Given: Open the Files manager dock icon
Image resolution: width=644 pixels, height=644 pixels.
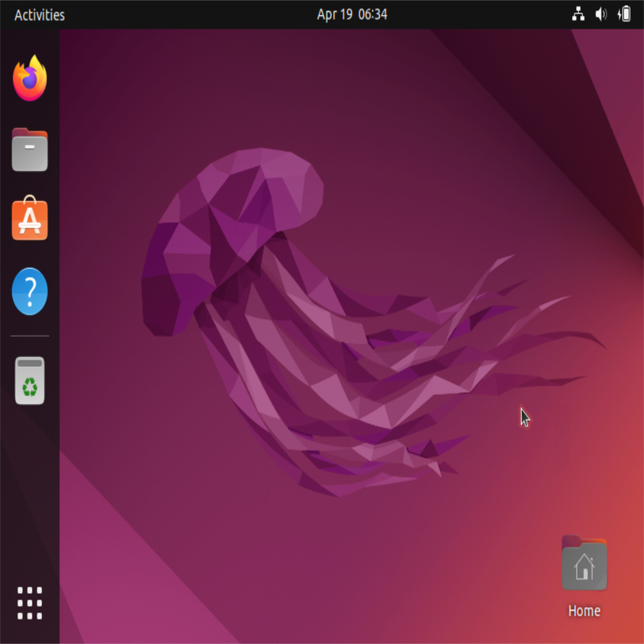Looking at the screenshot, I should coord(30,149).
